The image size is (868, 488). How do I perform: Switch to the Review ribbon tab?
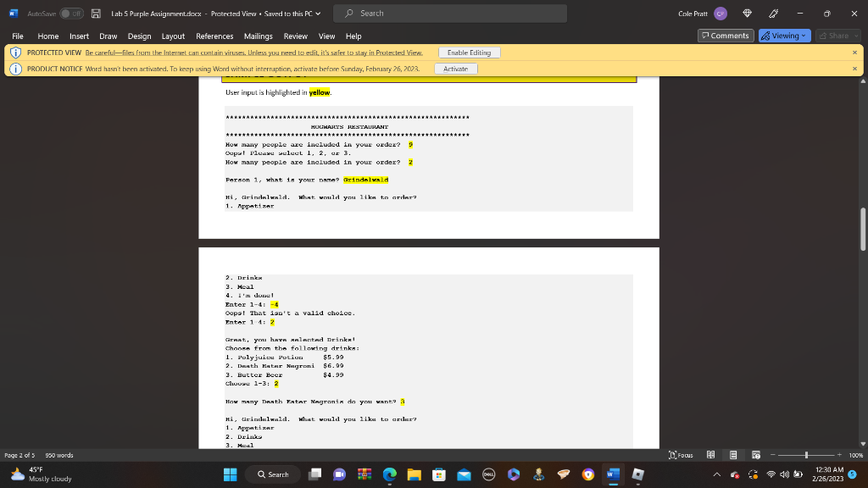[x=296, y=36]
